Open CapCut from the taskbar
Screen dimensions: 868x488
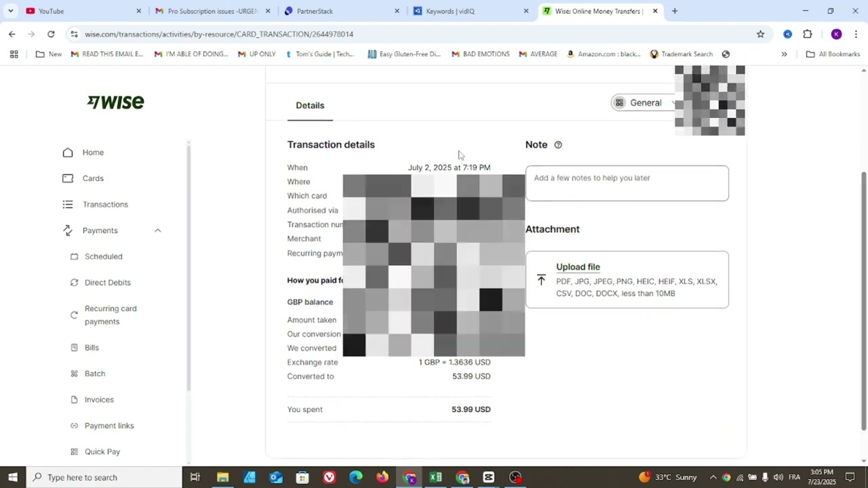488,477
